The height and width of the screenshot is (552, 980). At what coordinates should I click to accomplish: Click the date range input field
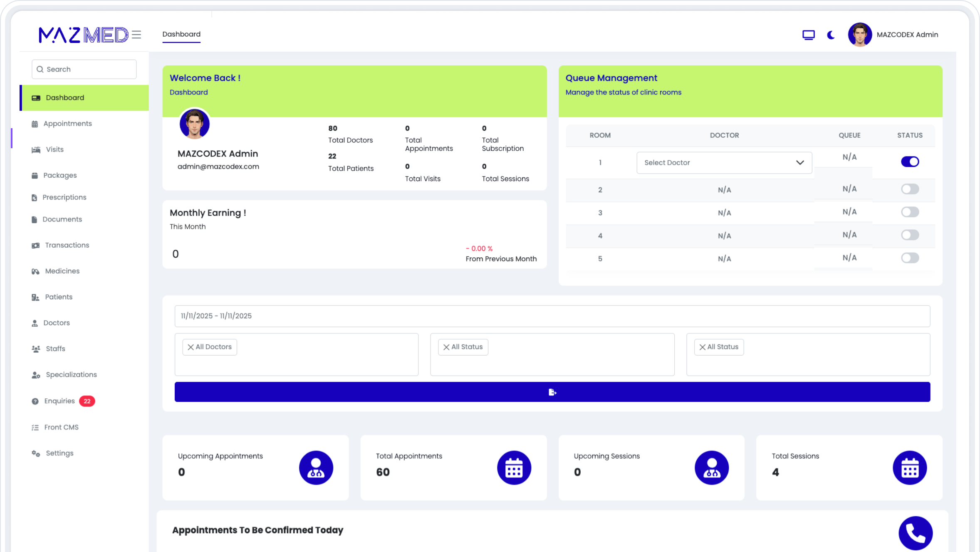point(552,316)
